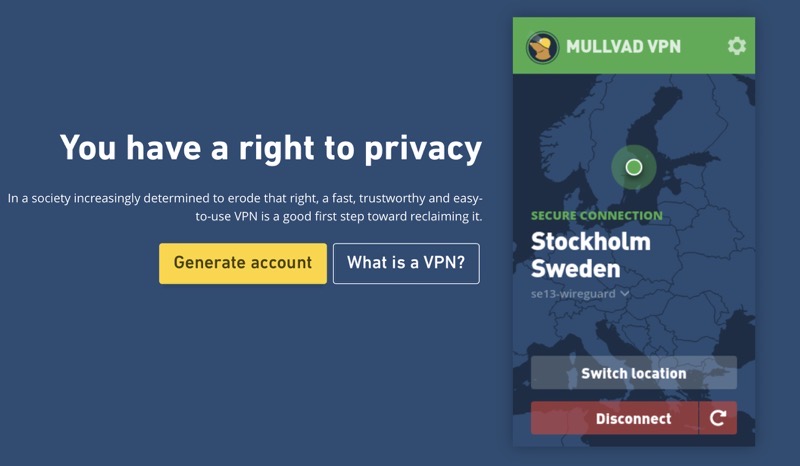Click the Mullvad mole logo icon
Screen dimensions: 800x466
coord(543,46)
